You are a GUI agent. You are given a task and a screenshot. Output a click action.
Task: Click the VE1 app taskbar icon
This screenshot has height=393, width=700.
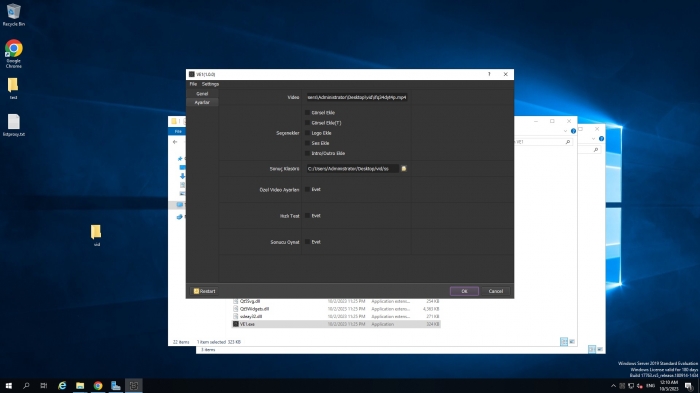point(133,385)
